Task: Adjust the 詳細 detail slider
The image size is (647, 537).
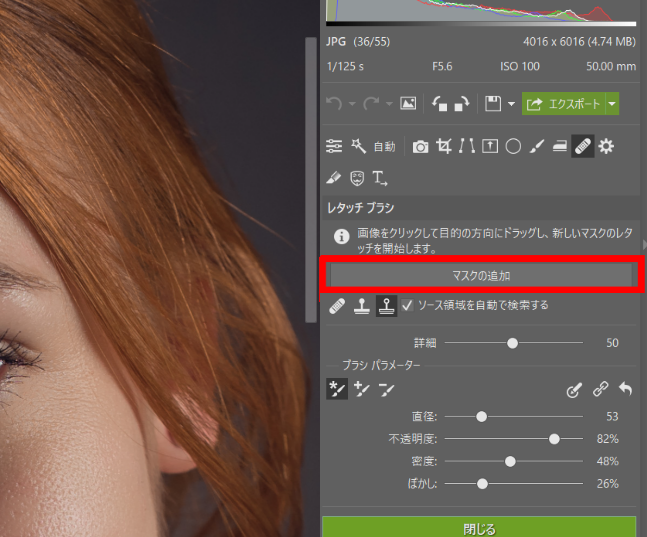Action: 513,343
